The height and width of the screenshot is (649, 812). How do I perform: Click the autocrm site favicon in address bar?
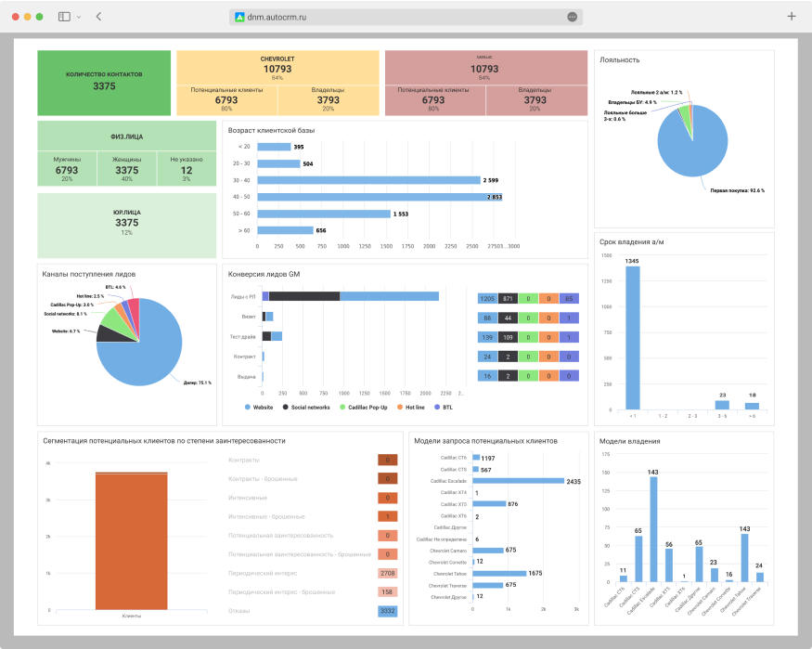[239, 17]
